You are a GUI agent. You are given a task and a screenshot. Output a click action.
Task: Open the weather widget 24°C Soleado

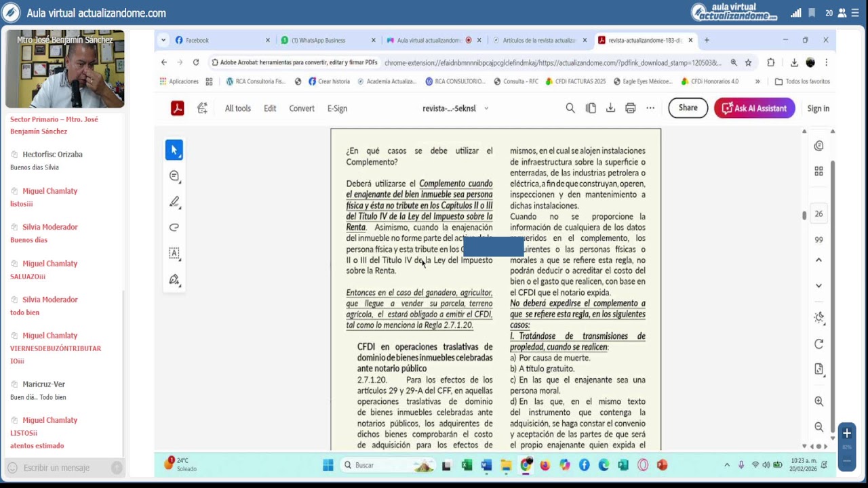180,464
